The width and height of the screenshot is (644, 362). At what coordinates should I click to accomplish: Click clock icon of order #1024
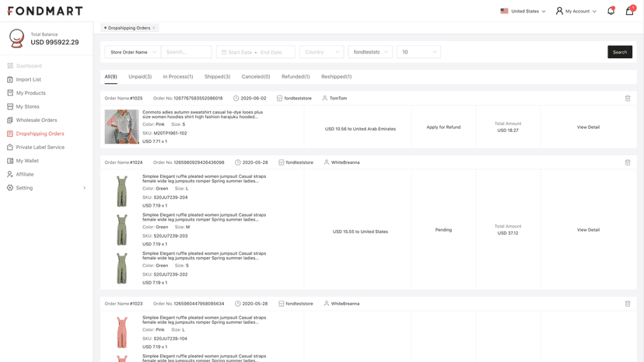[237, 162]
